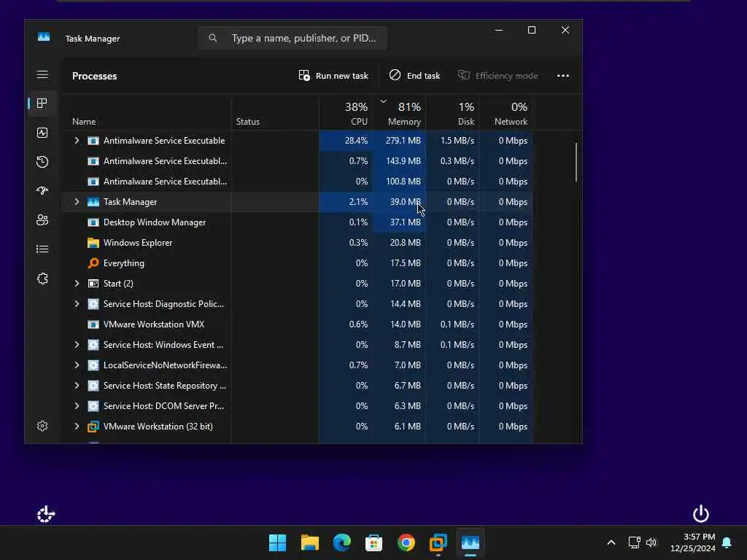Open the Performance sidebar page
Screen dimensions: 747x560
42,133
